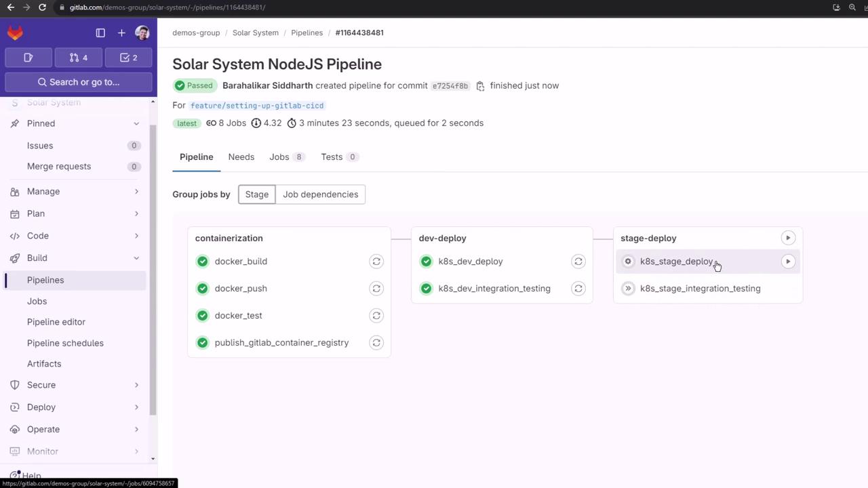This screenshot has height=488, width=868.
Task: Retry the docker_build job
Action: click(x=376, y=262)
